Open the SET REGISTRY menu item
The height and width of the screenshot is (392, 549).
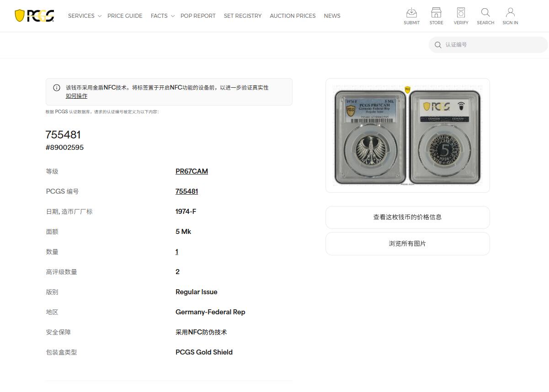(x=243, y=16)
